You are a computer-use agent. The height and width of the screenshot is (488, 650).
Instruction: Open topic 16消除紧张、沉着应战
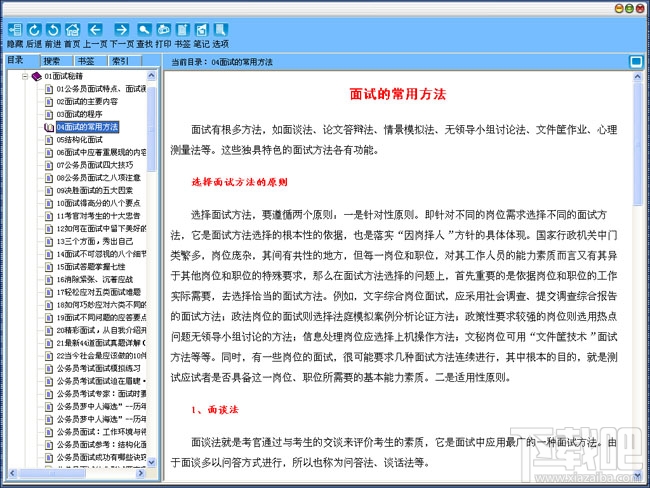(95, 279)
